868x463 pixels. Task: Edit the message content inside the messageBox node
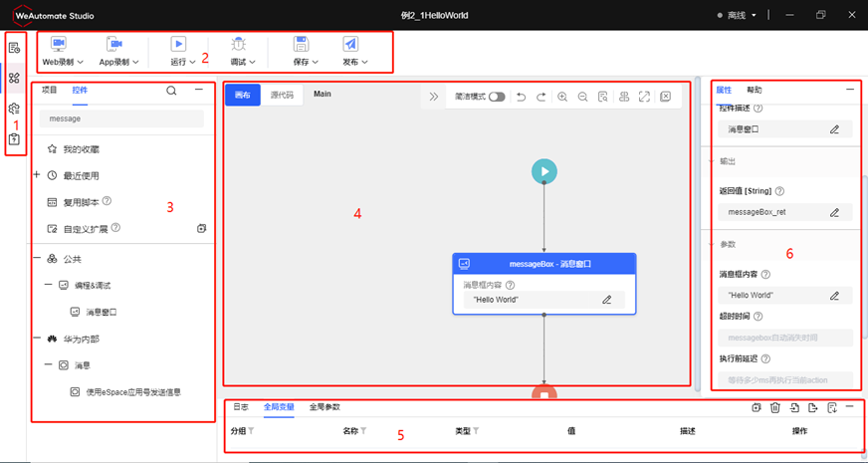tap(607, 300)
